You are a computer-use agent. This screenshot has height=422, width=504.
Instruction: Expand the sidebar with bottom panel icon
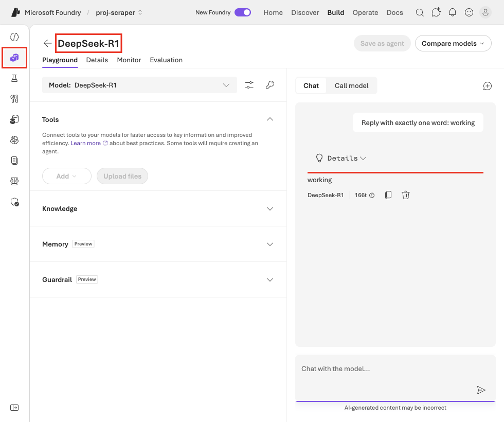(x=14, y=408)
